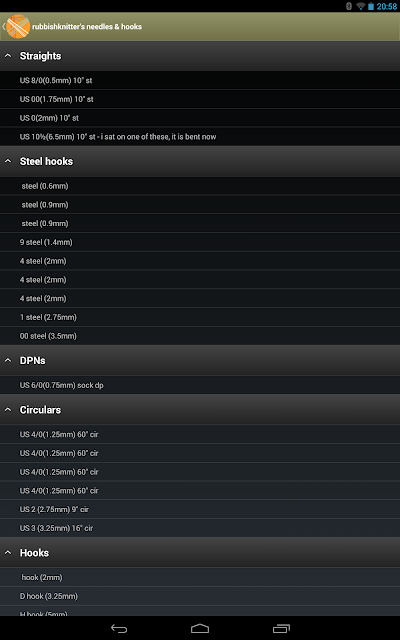Viewport: 400px width, 640px height.
Task: Tap the Wi-Fi status icon
Action: click(360, 6)
